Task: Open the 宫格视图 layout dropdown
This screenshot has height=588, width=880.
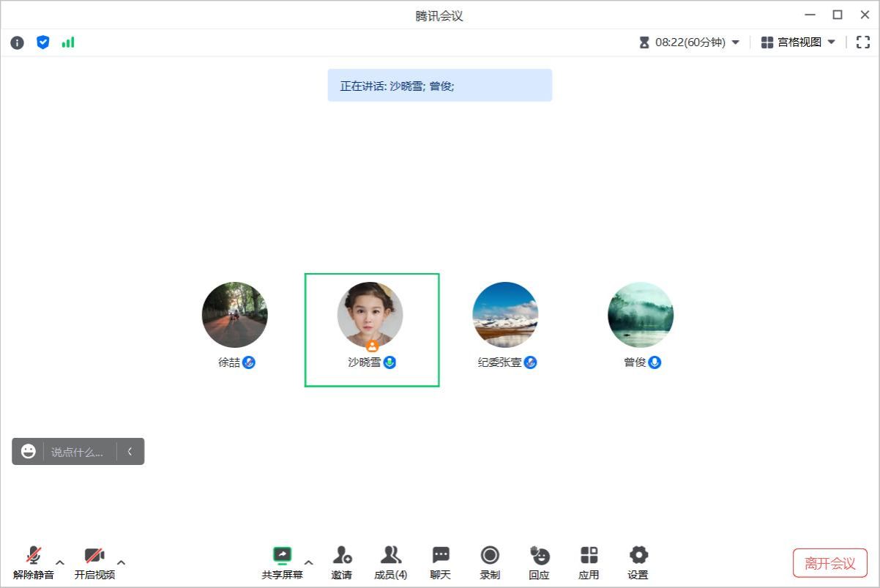Action: [798, 42]
